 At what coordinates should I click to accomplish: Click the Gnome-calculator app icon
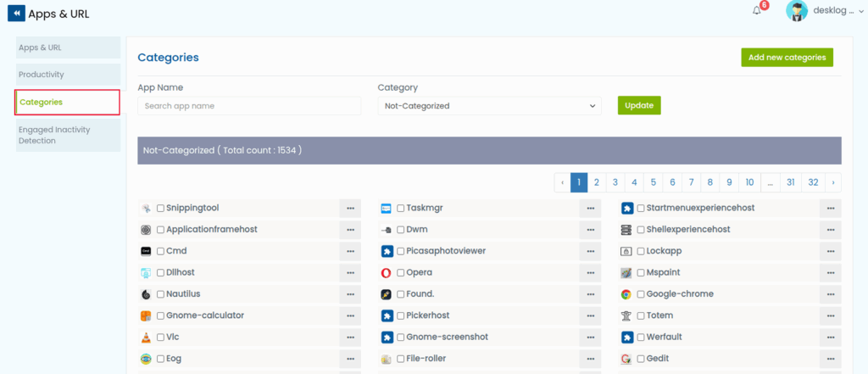coord(146,315)
